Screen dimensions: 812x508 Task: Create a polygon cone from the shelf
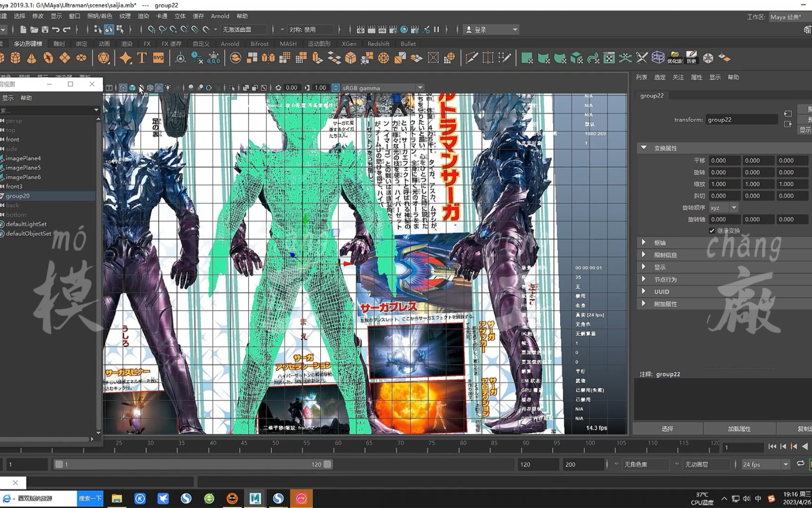click(32, 58)
